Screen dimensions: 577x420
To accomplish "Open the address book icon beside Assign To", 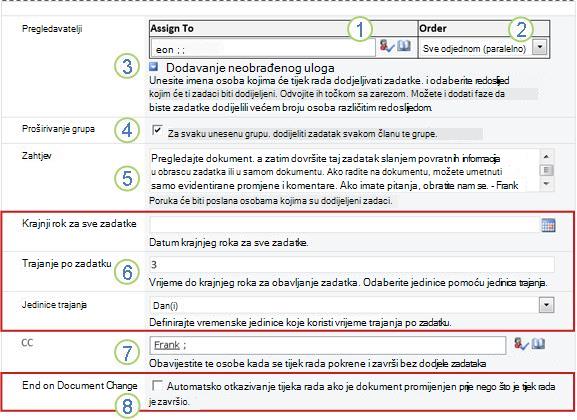I will coord(404,46).
